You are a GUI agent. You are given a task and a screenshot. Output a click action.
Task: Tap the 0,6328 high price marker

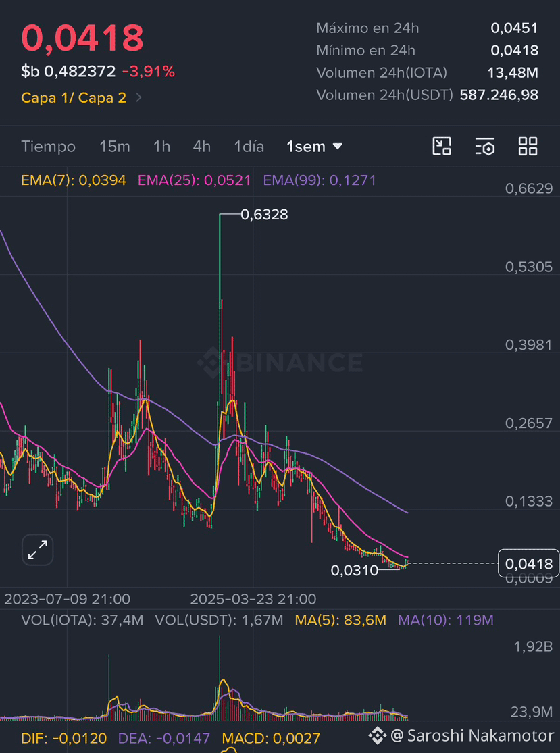click(x=264, y=215)
